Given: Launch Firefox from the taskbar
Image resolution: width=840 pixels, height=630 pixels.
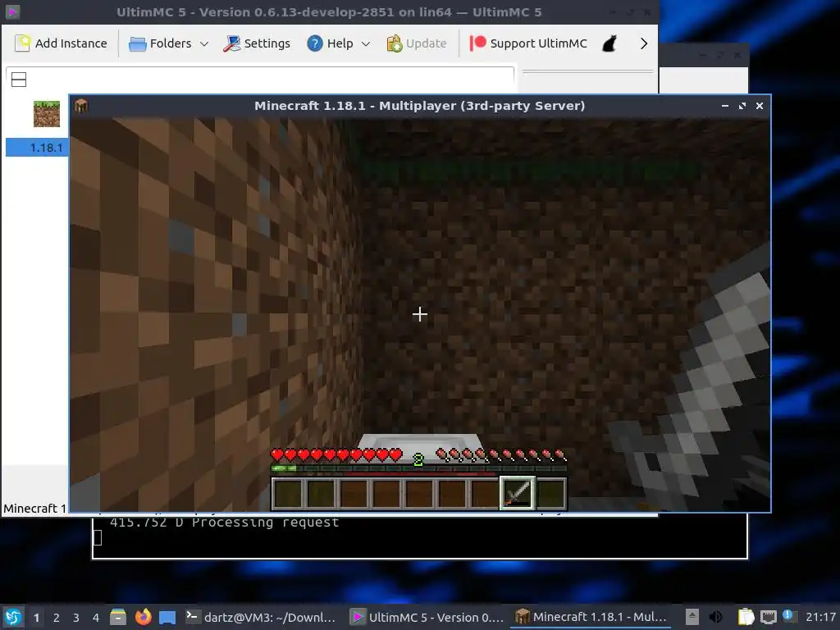Looking at the screenshot, I should (143, 617).
